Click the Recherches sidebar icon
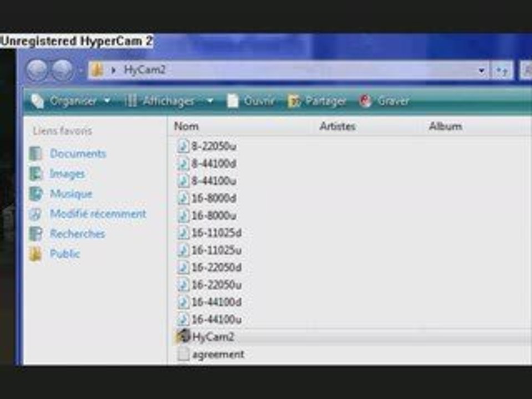Viewport: 532px width, 399px height. click(x=35, y=234)
